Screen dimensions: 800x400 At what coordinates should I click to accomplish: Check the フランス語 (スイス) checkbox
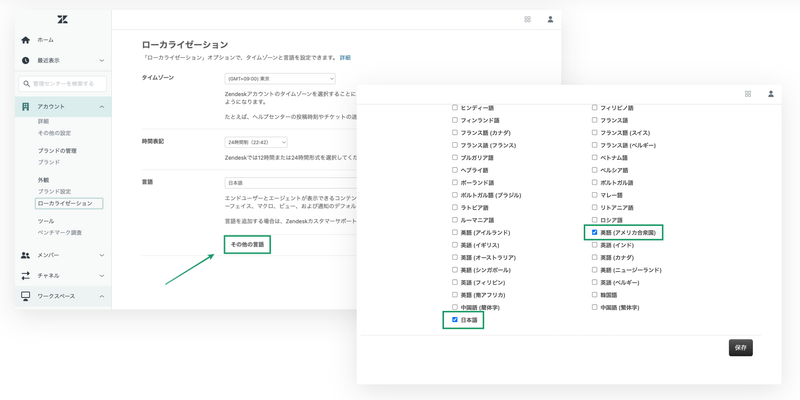click(x=594, y=133)
